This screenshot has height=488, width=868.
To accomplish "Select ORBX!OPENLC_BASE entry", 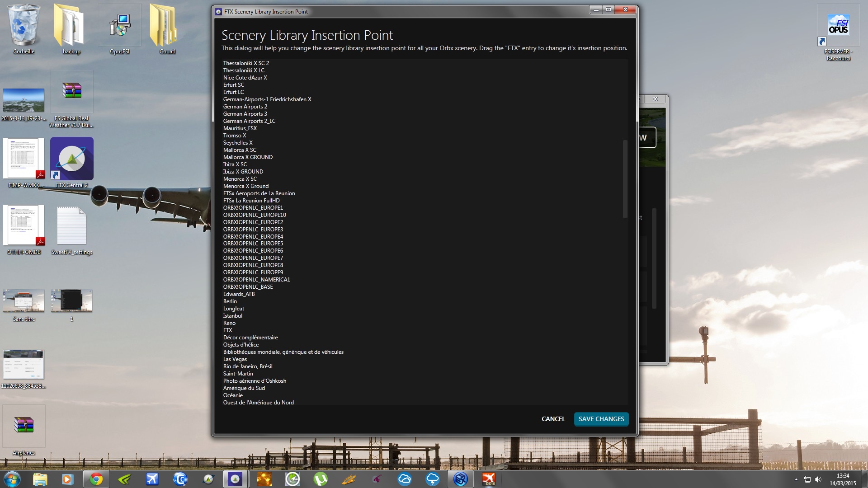I will pos(248,287).
